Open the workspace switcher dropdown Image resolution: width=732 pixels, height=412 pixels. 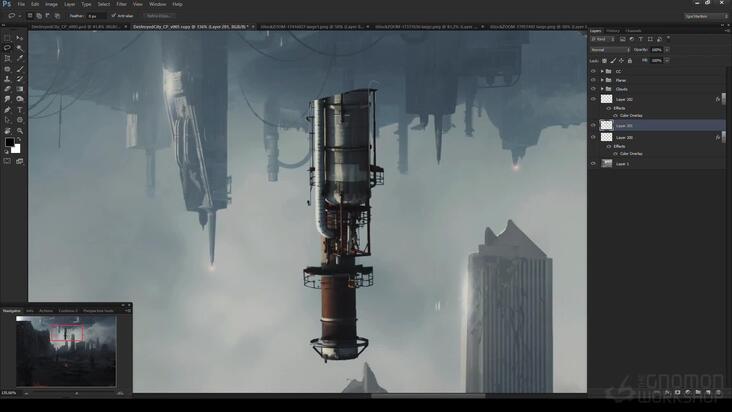705,16
